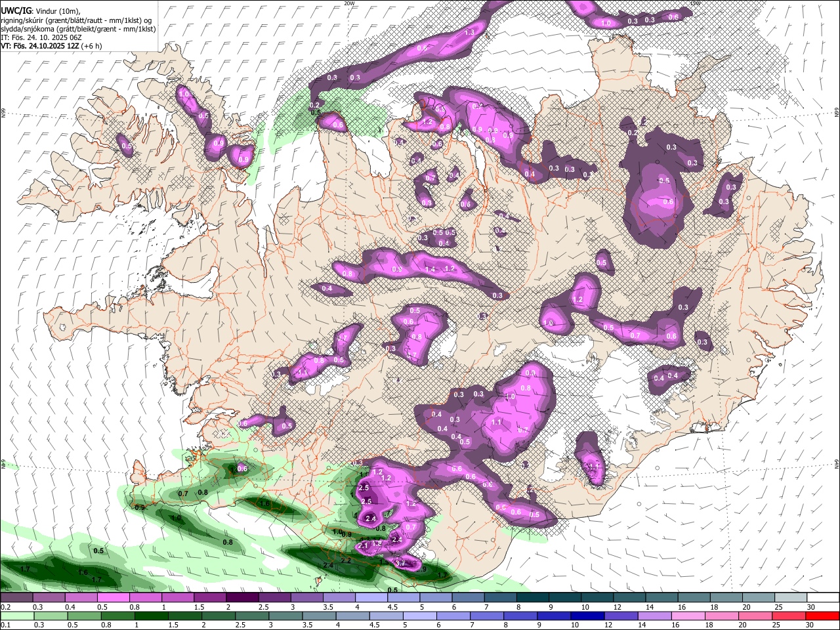The height and width of the screenshot is (630, 840).
Task: Click the dark purple 2 snowfall legend swatch
Action: click(x=241, y=598)
